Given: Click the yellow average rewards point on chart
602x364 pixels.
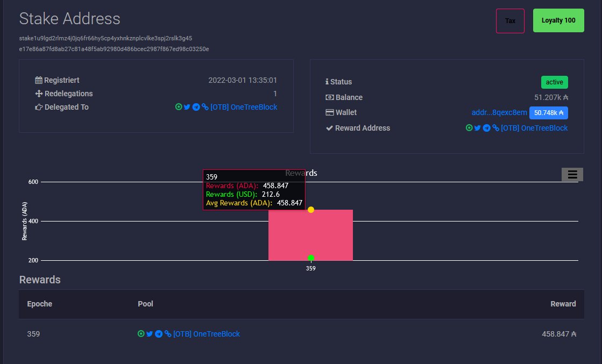Looking at the screenshot, I should coord(311,210).
